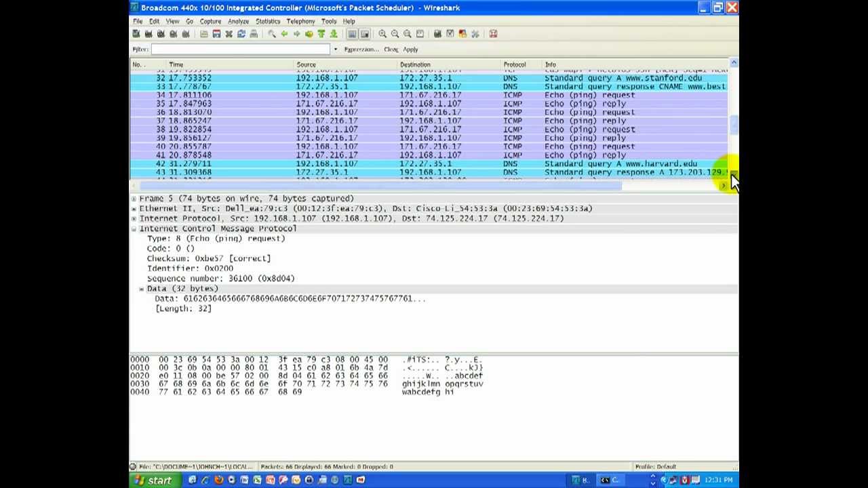Open the View menu

point(172,21)
